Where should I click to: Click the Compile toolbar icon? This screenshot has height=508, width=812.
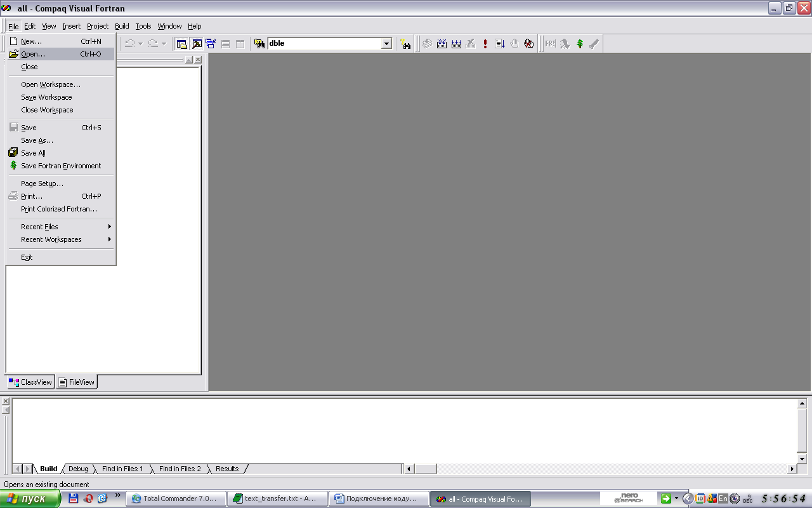coord(428,44)
